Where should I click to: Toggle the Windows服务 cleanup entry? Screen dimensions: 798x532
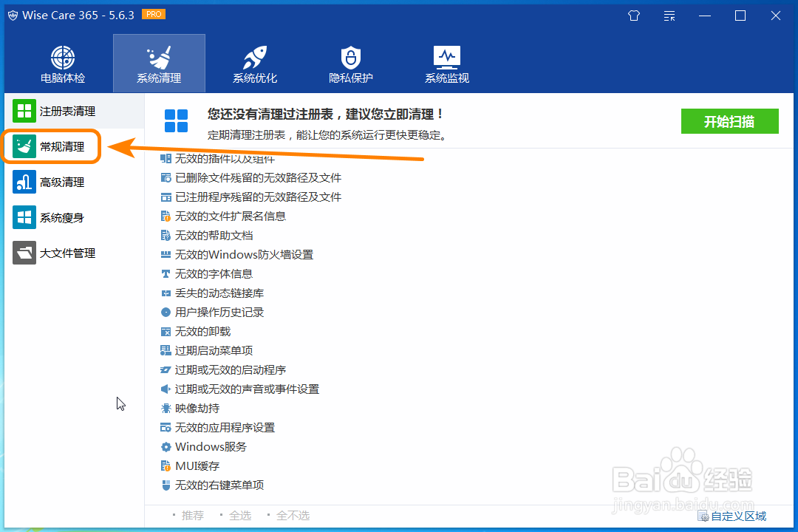pyautogui.click(x=211, y=446)
